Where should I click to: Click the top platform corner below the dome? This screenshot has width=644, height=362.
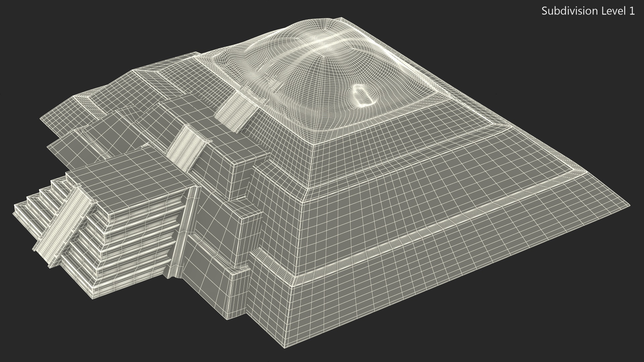coord(313,145)
